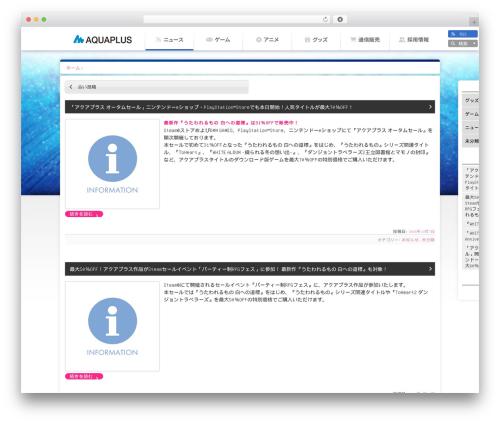Click 続きを読む button under first article
The image size is (500, 423).
coord(84,214)
